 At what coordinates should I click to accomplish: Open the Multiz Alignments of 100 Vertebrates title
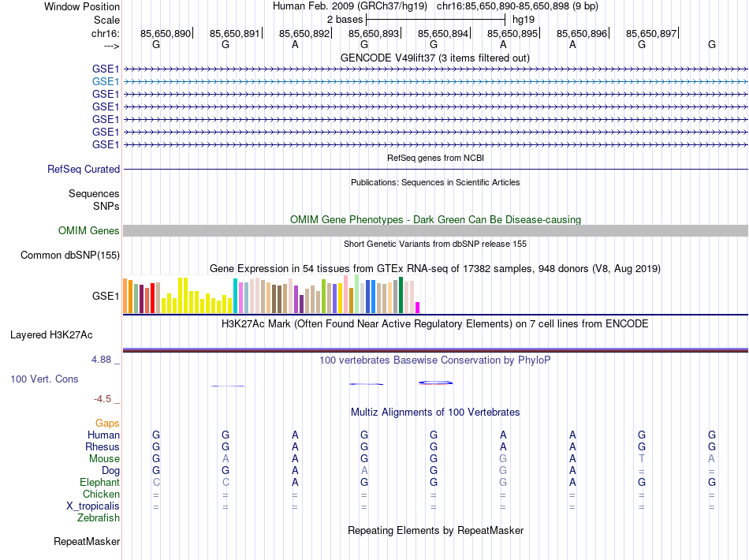[435, 412]
